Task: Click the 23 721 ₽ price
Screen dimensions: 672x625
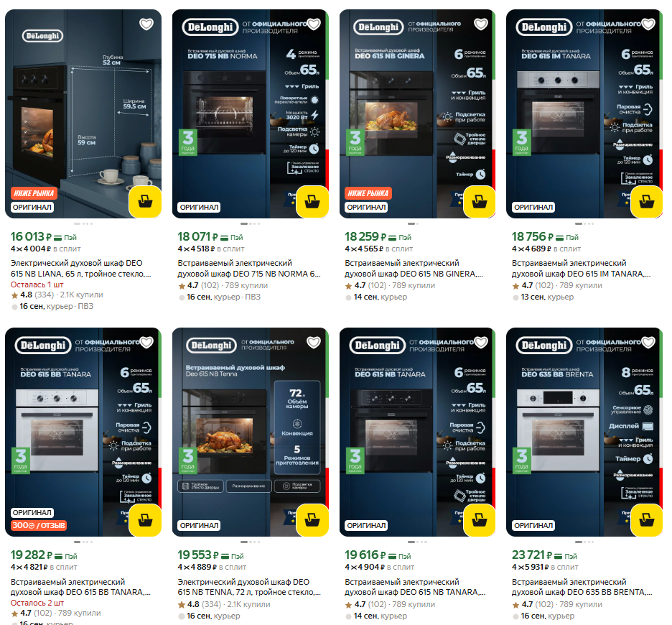Action: pos(532,555)
